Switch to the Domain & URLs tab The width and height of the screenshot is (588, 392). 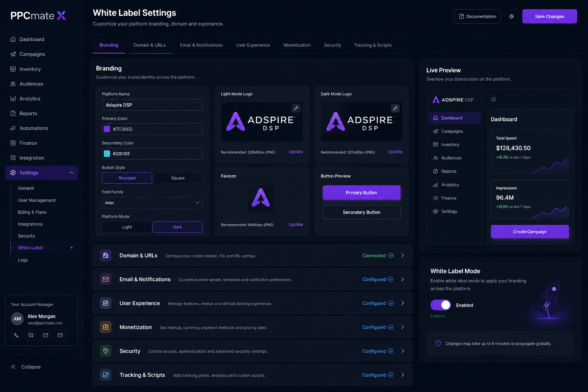pyautogui.click(x=150, y=45)
